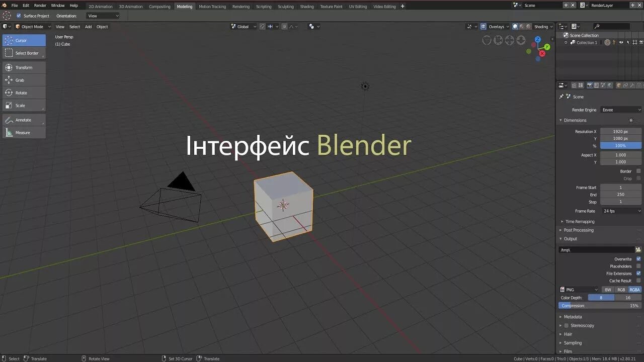Adjust the Compression 15% slider
This screenshot has width=644, height=362.
coord(600,306)
